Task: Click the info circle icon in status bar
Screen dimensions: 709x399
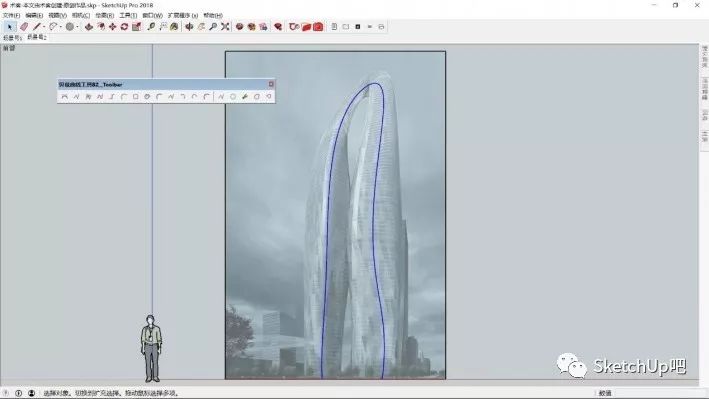Action: [x=19, y=393]
